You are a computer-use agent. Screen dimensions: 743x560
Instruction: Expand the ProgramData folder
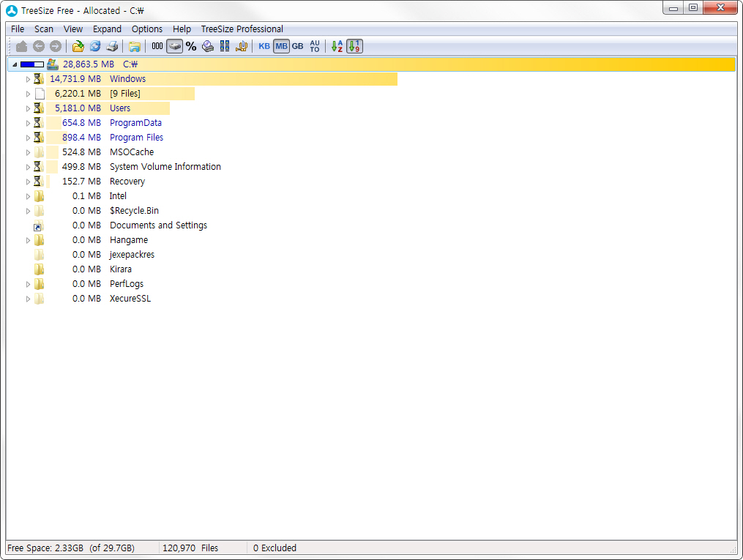(28, 123)
